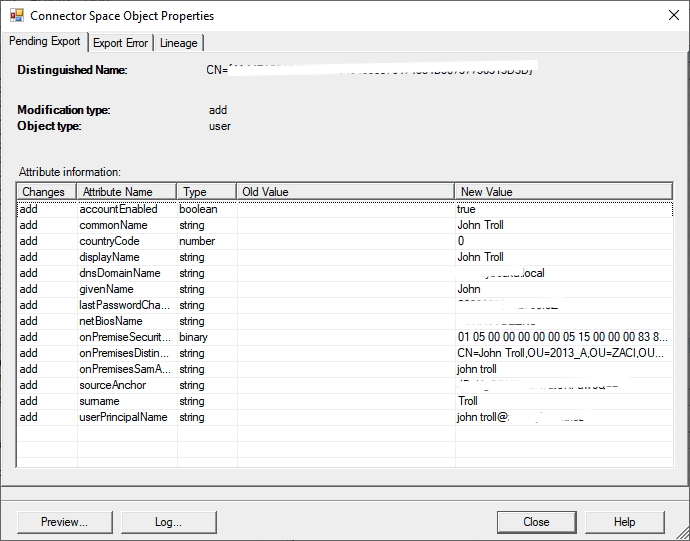Switch to the Export Error tab
This screenshot has height=541, width=690.
120,43
